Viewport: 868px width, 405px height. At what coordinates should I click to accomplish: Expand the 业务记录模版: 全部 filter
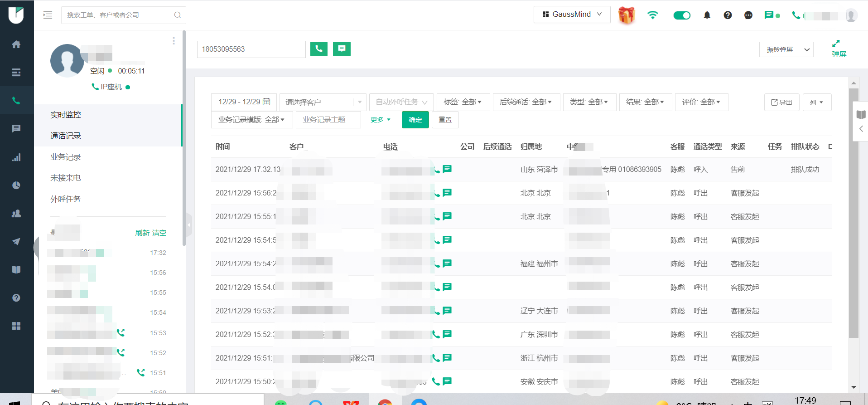pos(252,120)
